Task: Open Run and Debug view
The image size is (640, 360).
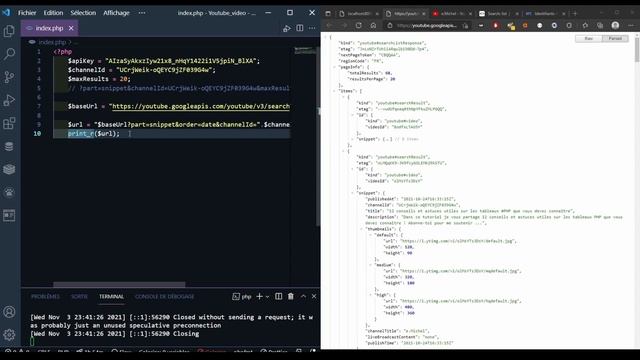Action: 9,100
